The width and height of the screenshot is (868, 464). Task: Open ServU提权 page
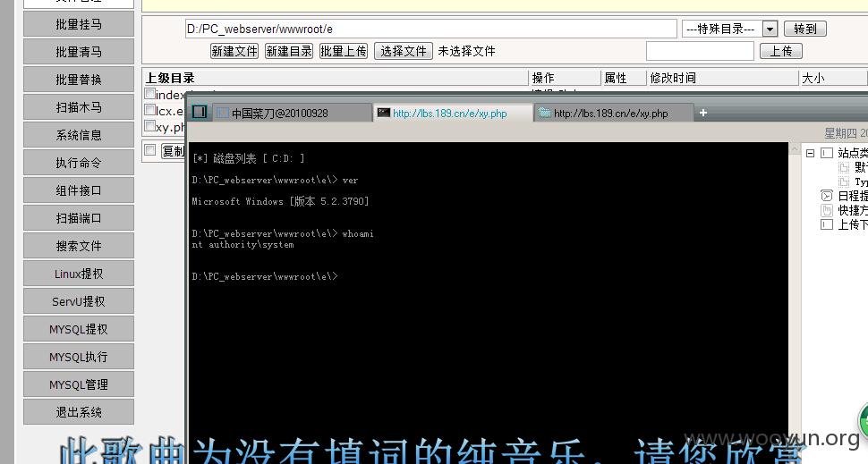pyautogui.click(x=79, y=301)
